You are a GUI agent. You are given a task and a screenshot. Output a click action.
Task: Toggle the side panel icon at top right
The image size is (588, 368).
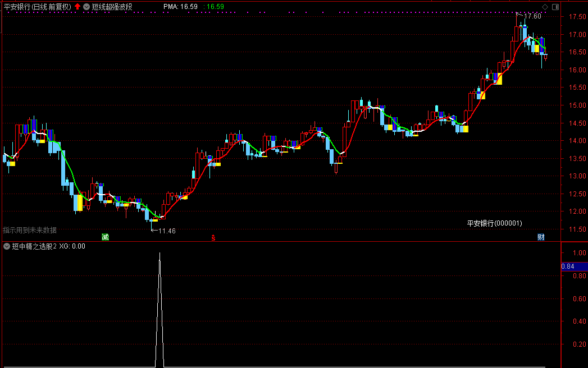(x=555, y=7)
